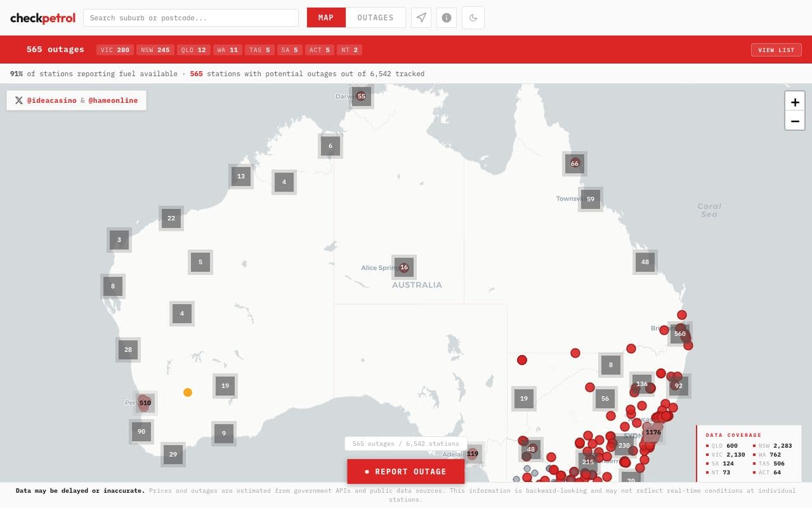812x508 pixels.
Task: Expand the Alice Springs 16 cluster
Action: [x=404, y=267]
